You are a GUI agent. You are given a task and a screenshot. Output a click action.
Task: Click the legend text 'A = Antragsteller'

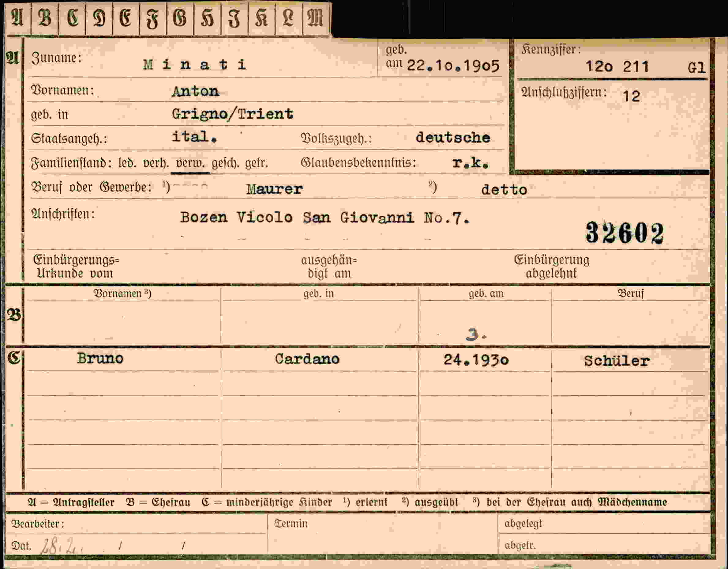(71, 502)
